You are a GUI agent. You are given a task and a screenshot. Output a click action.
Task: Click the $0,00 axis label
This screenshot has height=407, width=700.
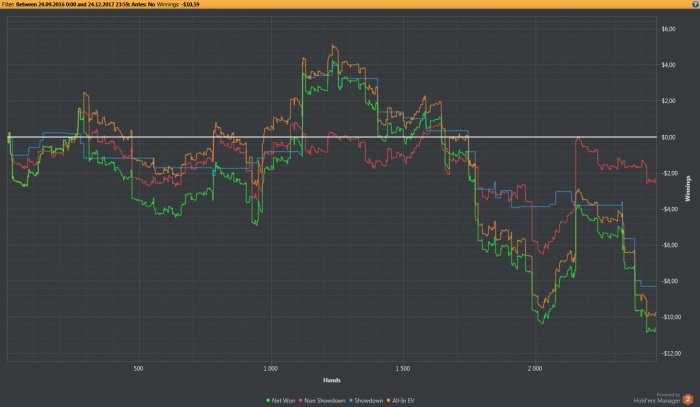pyautogui.click(x=668, y=137)
